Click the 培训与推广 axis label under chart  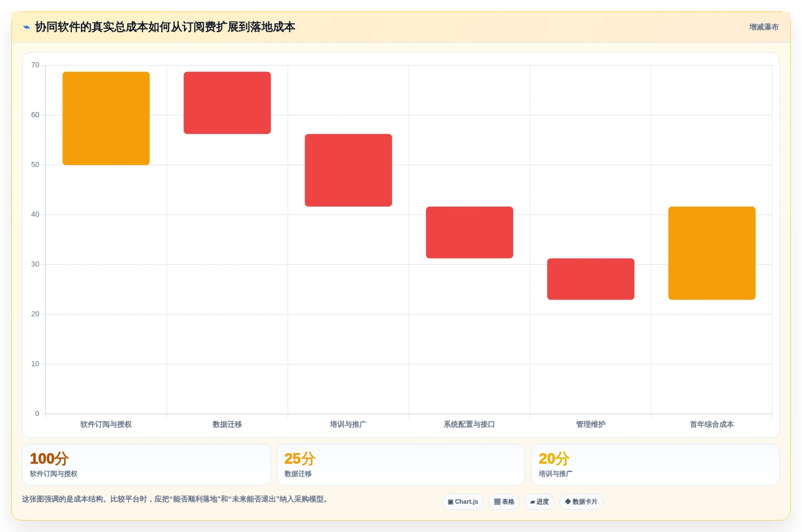(348, 424)
